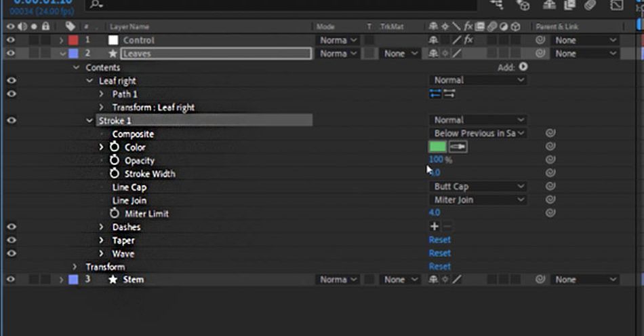Toggle Hide Shy Layers icon in toolbar
Screen dimensions: 644x336
click(x=549, y=5)
